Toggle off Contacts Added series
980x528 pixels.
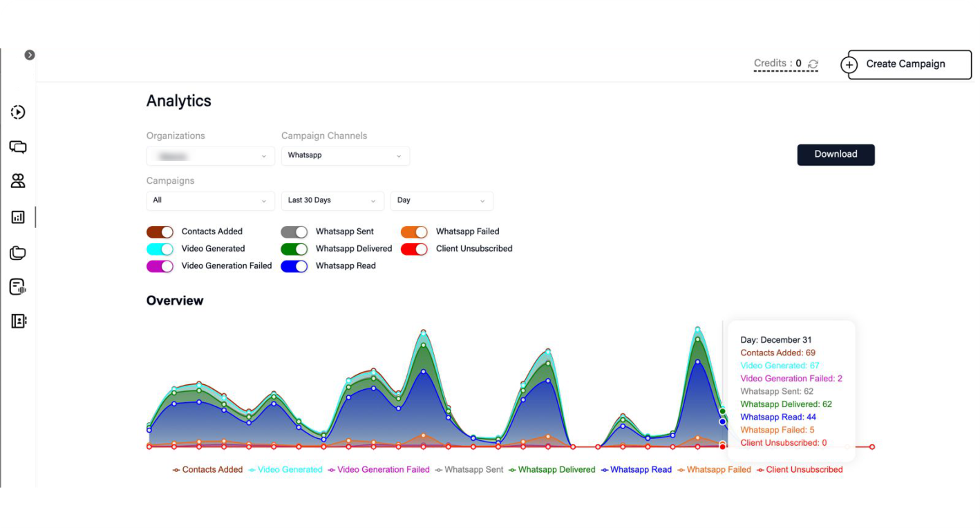pyautogui.click(x=160, y=232)
